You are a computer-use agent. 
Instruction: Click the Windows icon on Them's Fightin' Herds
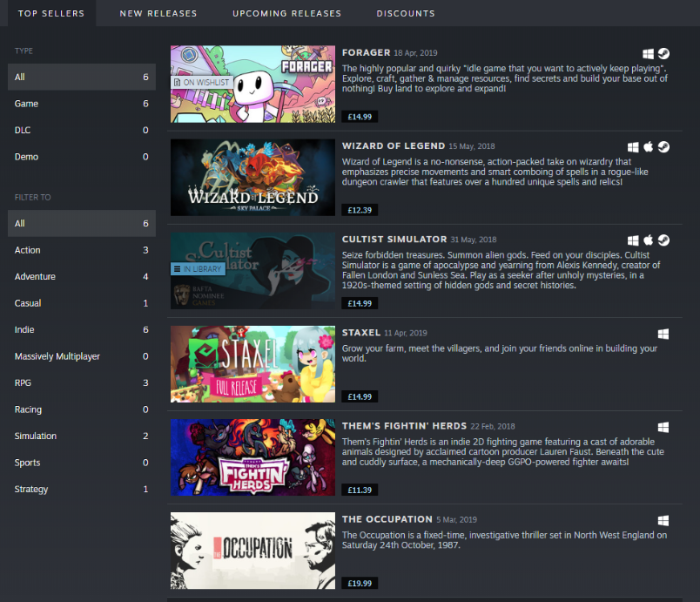(663, 427)
